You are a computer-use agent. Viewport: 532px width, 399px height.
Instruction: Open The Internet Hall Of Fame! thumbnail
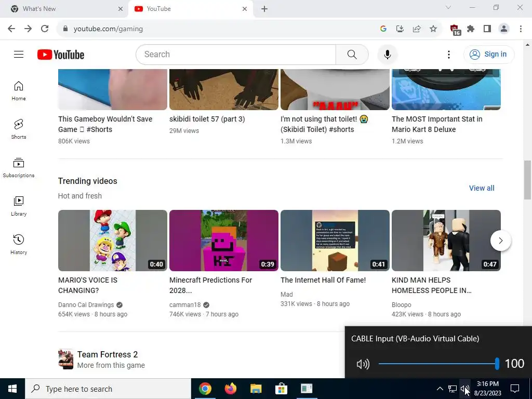click(x=335, y=241)
